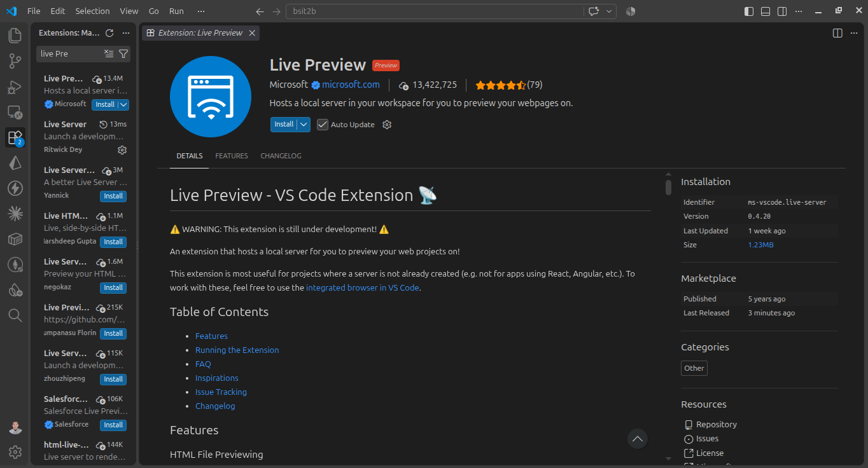Open the Explorer view in the activity bar
Screen dimensions: 868x468
click(15, 36)
